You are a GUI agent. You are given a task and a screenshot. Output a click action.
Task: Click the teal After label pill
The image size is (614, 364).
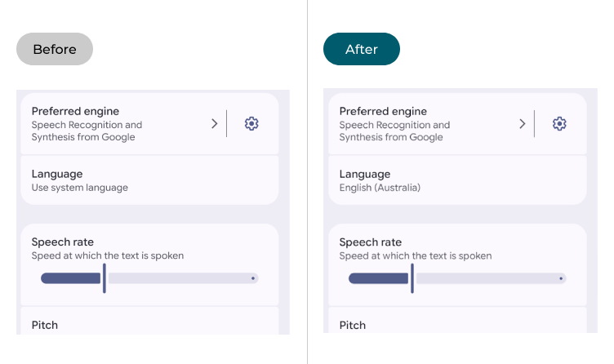[362, 49]
